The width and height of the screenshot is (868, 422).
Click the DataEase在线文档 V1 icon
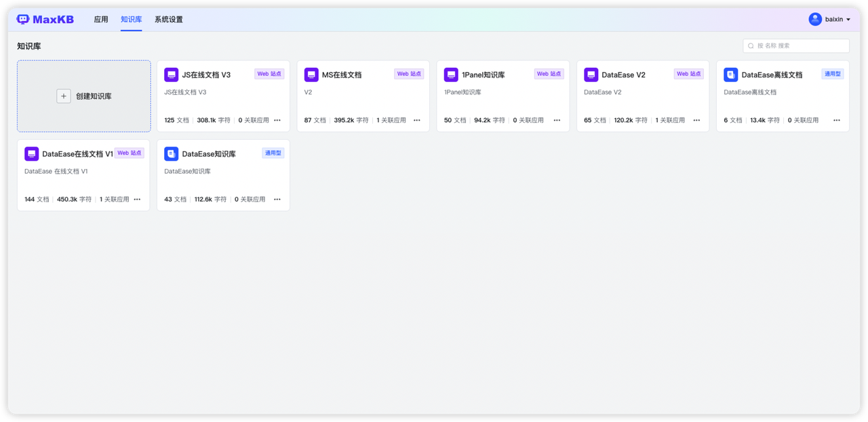pos(31,153)
